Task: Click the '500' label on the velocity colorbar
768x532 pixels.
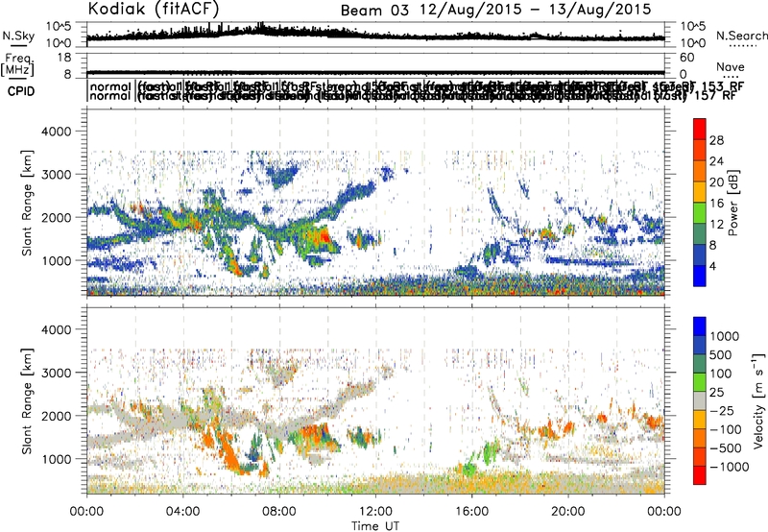Action: (x=721, y=355)
